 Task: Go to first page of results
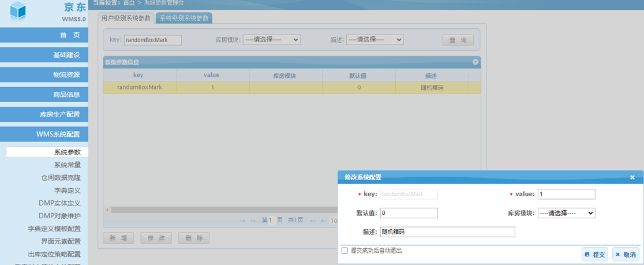pos(243,221)
